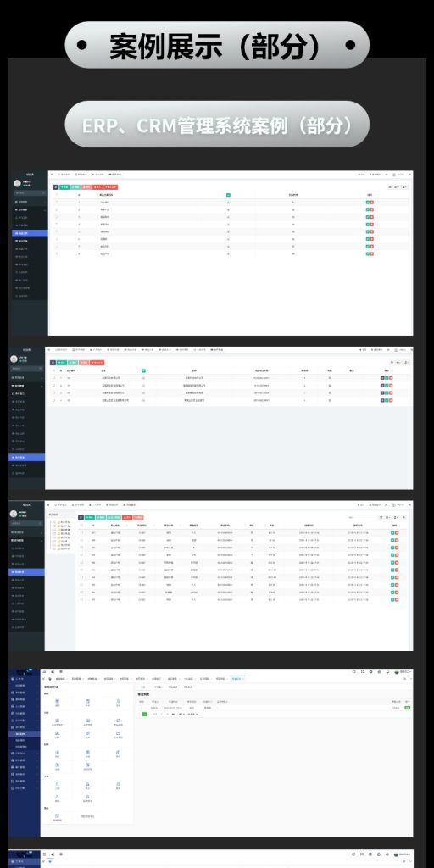Tick the header checkbox of first table
Image resolution: width=434 pixels, height=868 pixels.
(56, 195)
